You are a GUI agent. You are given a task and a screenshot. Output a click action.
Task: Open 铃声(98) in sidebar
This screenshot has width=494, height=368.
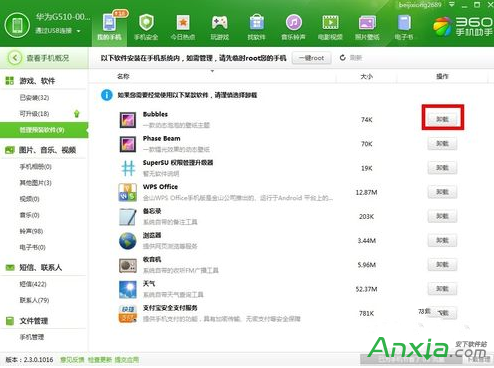[x=31, y=231]
